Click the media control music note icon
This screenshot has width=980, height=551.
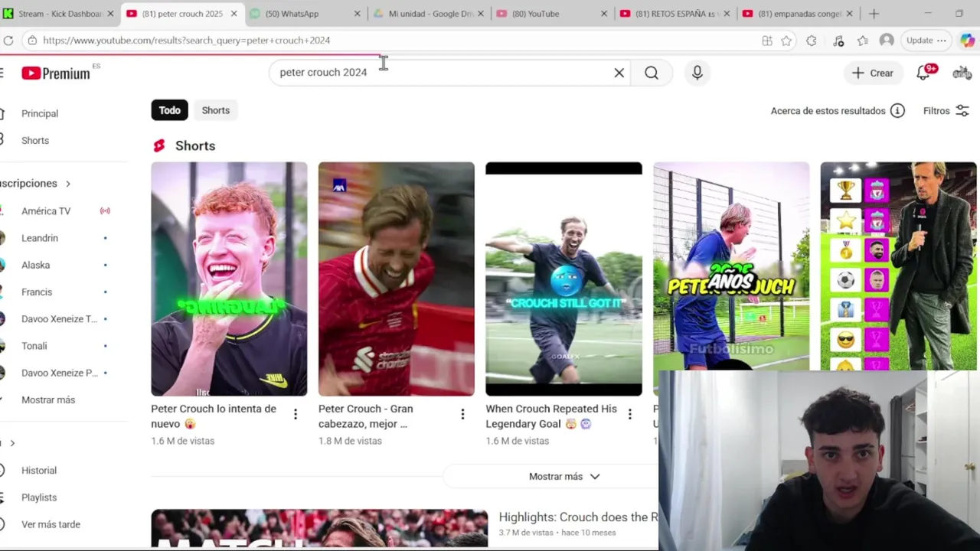(x=838, y=41)
